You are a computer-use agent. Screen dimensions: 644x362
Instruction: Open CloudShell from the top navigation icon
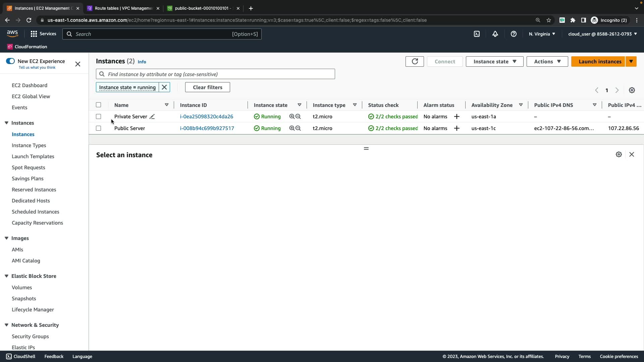pyautogui.click(x=477, y=34)
